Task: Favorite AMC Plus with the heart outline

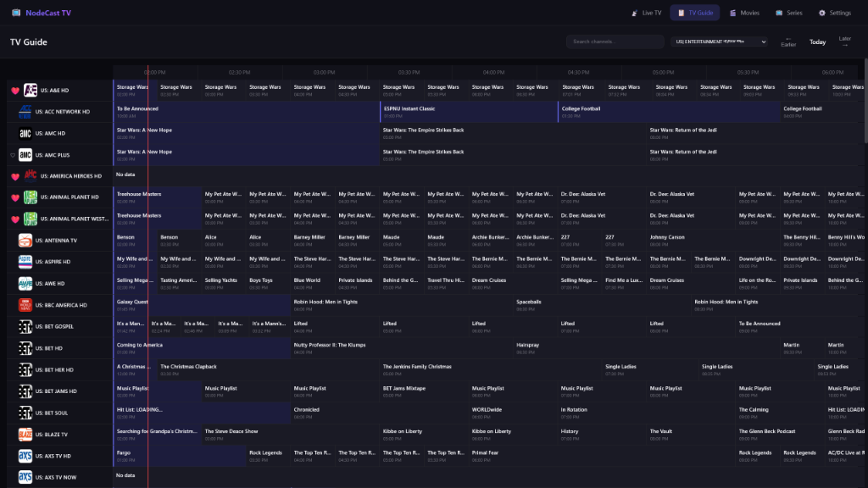Action: pyautogui.click(x=13, y=156)
